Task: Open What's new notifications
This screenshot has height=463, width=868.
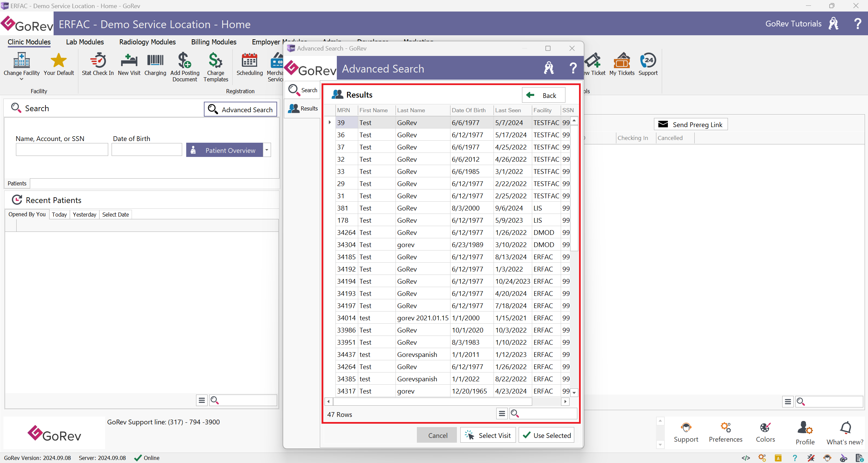Action: (x=845, y=434)
